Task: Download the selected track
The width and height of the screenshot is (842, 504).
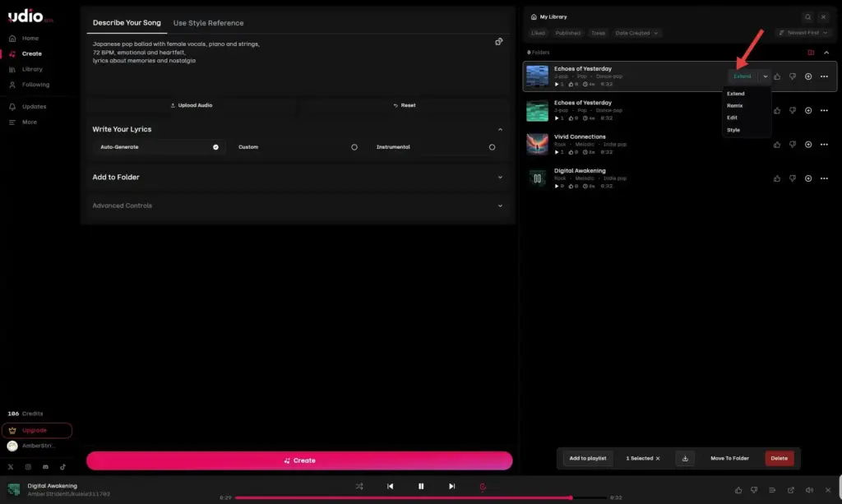Action: 685,459
